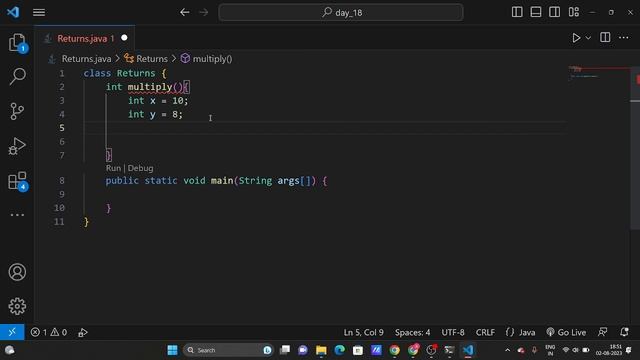Viewport: 640px width, 360px height.
Task: Click the Debug code lens above main
Action: 140,168
